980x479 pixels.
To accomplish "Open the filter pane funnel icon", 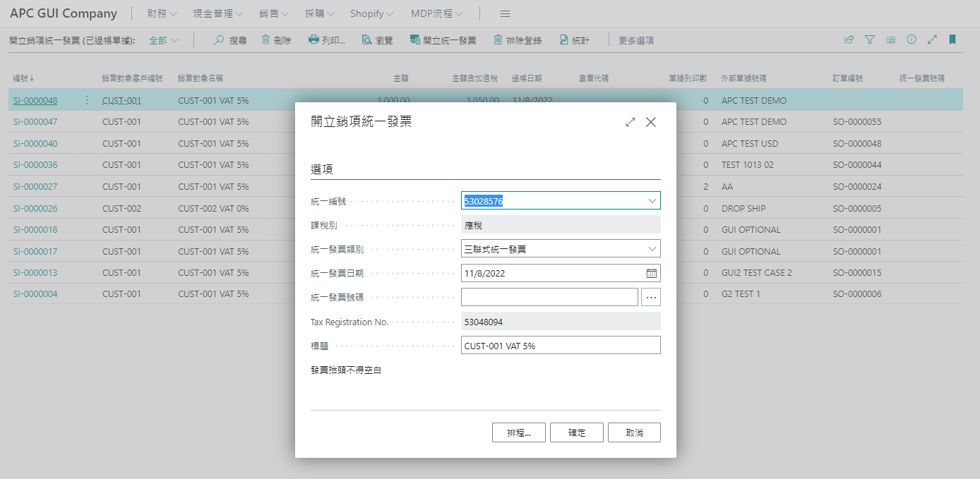I will click(x=870, y=40).
